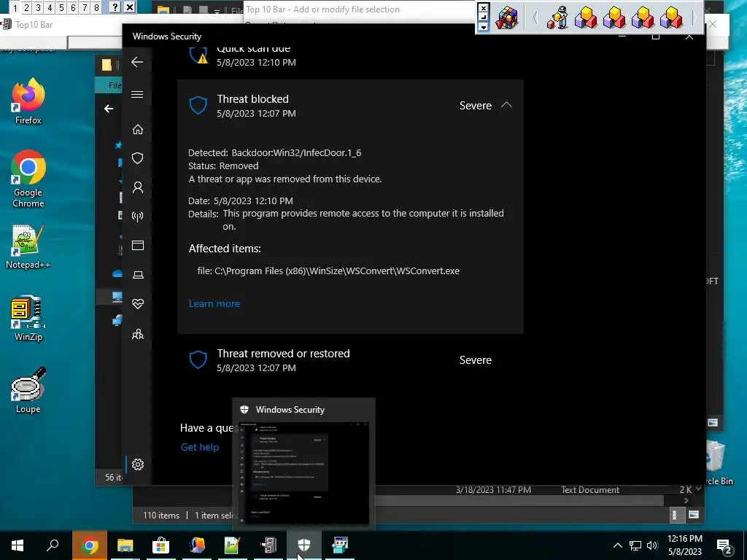Go back in Windows Security
Screen dimensions: 747x560
pyautogui.click(x=137, y=62)
